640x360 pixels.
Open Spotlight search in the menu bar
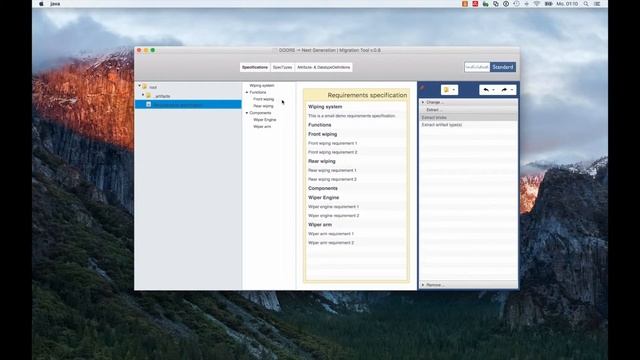[586, 4]
